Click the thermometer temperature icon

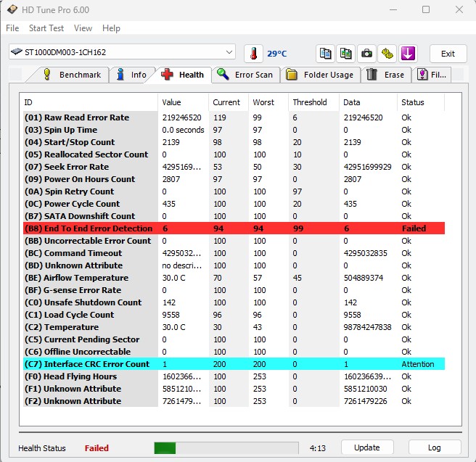(254, 54)
